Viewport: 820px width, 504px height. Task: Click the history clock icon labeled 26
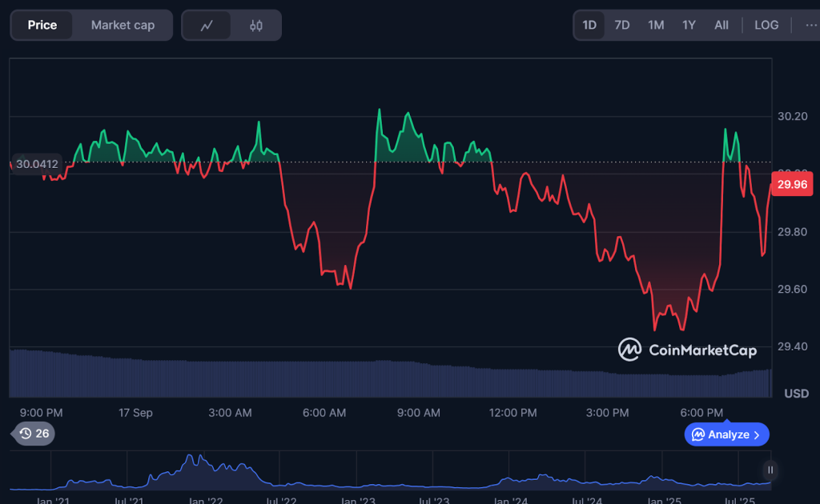coord(34,434)
